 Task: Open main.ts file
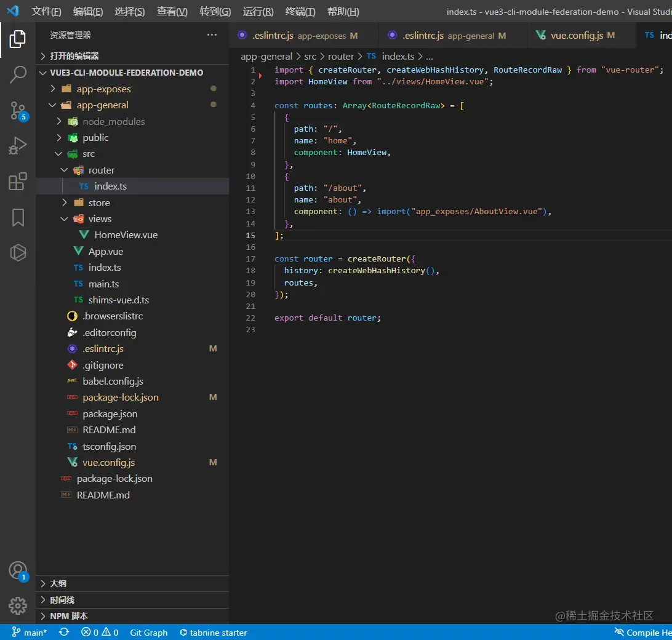click(132, 284)
